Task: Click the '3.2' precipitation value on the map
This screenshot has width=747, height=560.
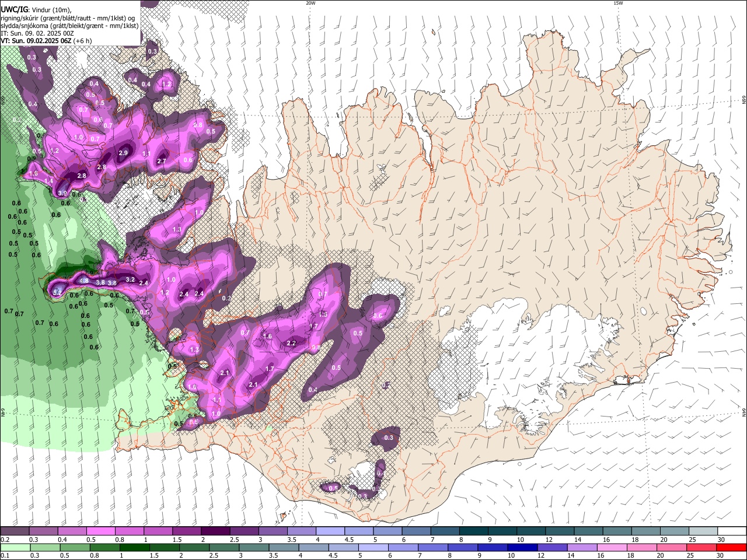Action: (130, 279)
